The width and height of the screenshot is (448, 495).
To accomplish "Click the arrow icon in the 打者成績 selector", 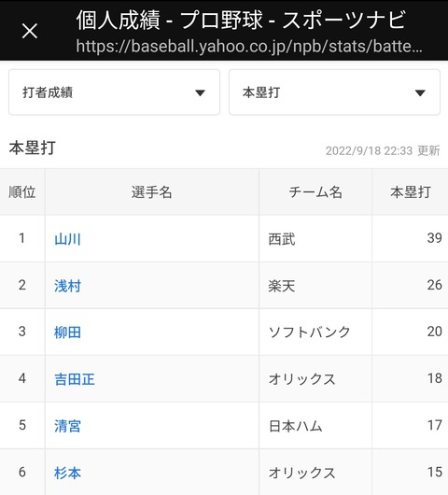I will click(x=200, y=92).
